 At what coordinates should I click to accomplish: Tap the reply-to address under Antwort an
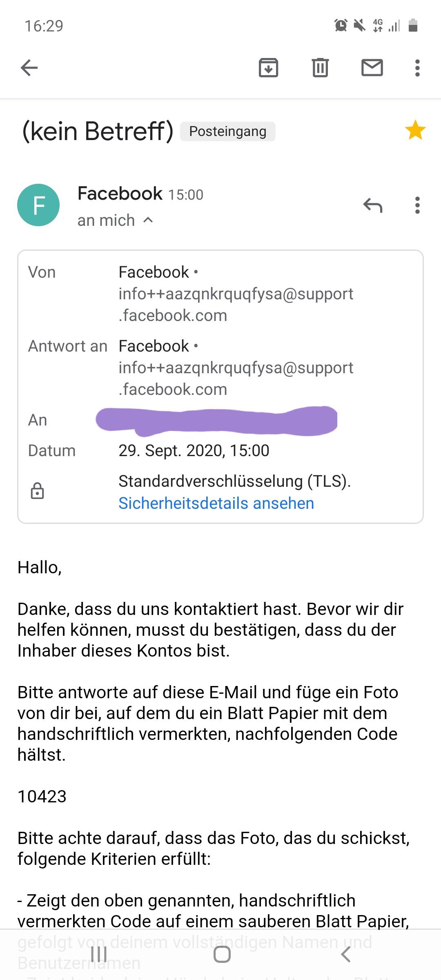[236, 379]
